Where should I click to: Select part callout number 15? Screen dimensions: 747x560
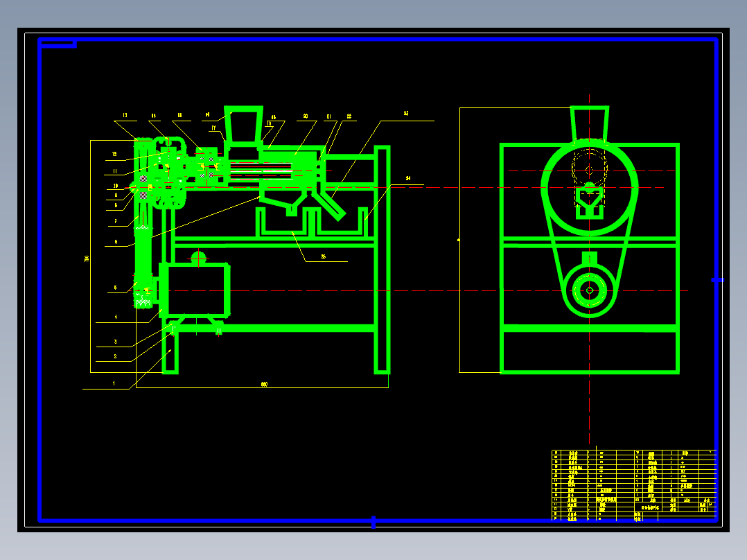[179, 115]
